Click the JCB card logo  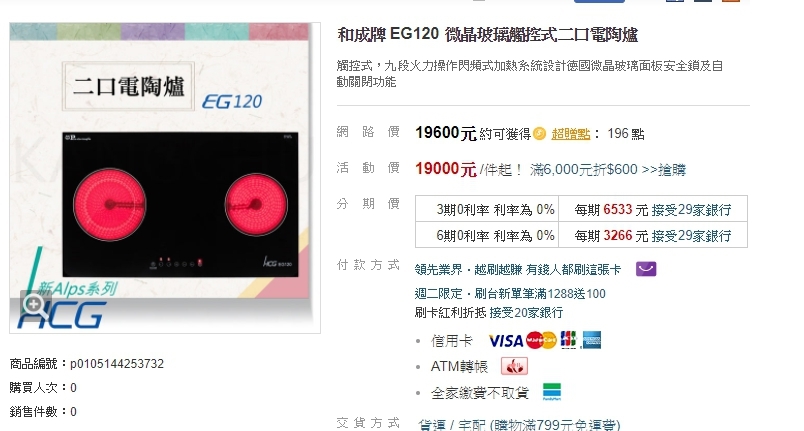point(568,340)
